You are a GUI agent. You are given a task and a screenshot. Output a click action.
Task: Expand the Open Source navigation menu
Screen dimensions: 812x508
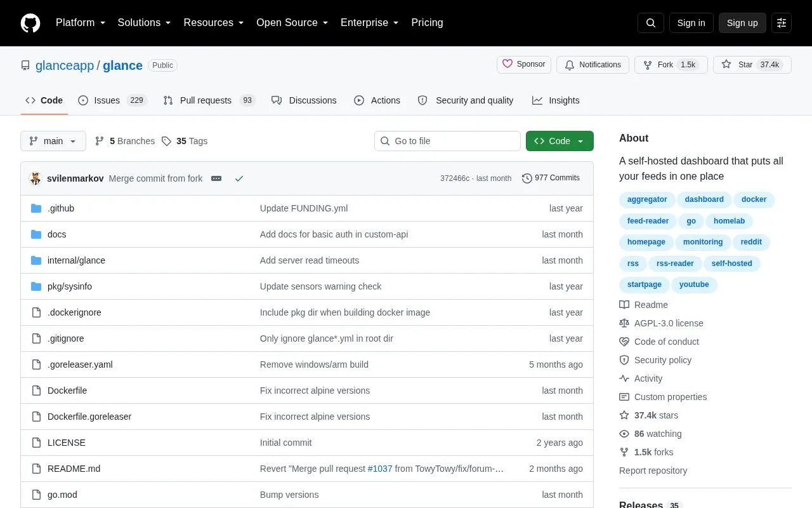292,23
